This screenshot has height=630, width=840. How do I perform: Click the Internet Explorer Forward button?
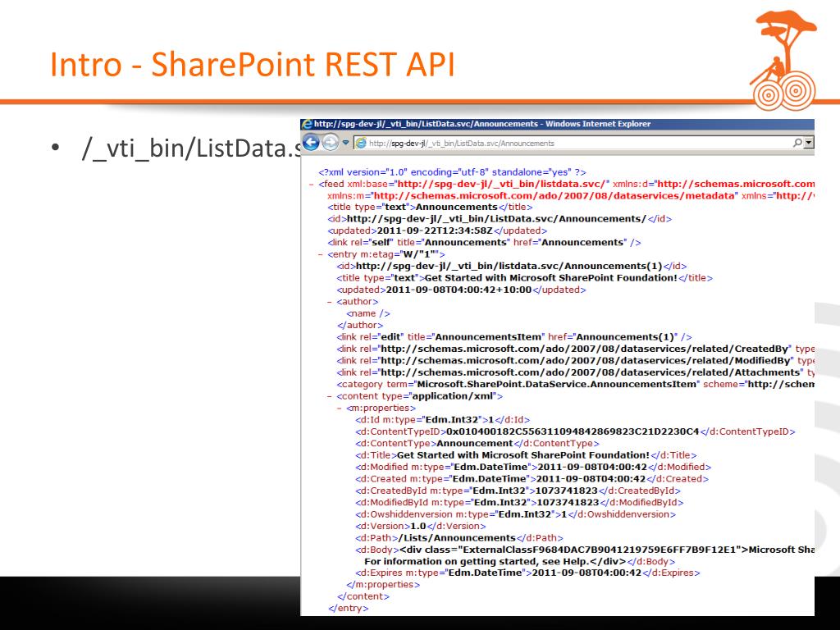[330, 143]
